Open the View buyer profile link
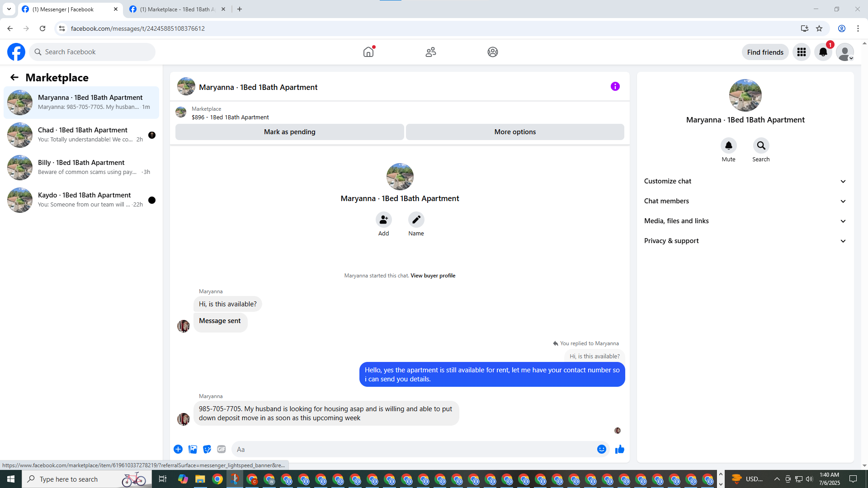 tap(433, 276)
